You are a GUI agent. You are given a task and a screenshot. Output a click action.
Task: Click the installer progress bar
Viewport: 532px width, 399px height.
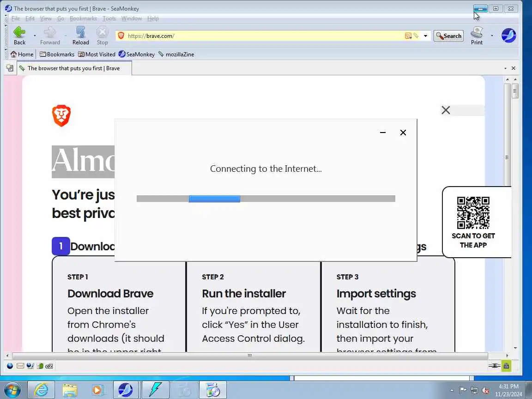266,199
